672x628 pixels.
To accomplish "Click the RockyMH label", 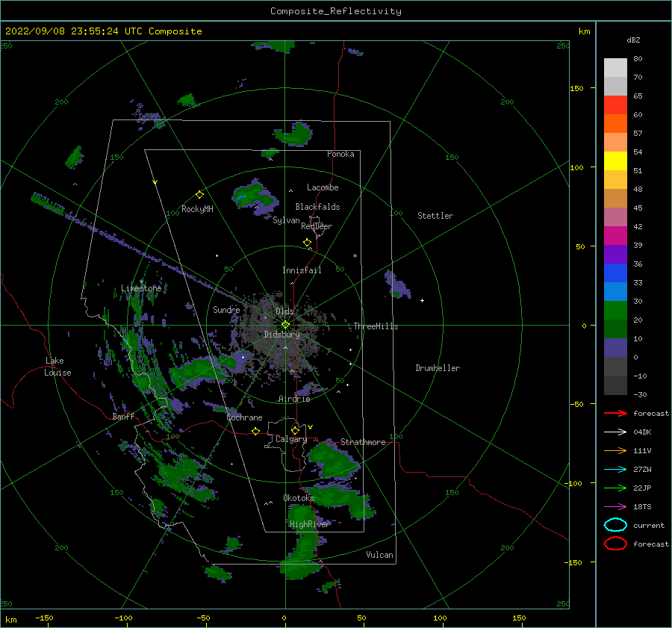I will tap(198, 209).
